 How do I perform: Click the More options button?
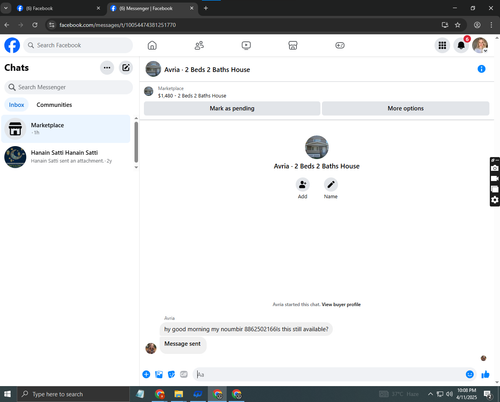tap(405, 108)
